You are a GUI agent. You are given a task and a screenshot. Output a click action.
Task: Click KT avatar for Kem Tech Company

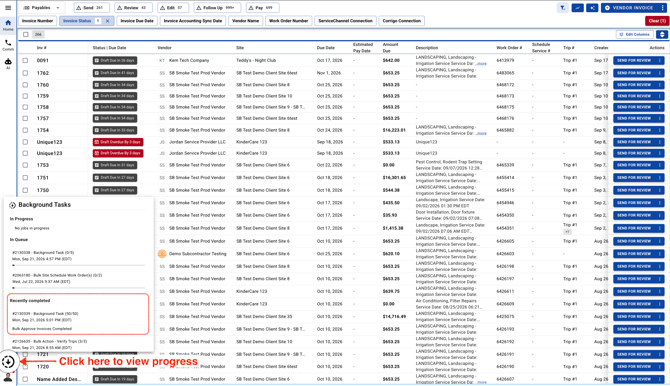pyautogui.click(x=162, y=60)
